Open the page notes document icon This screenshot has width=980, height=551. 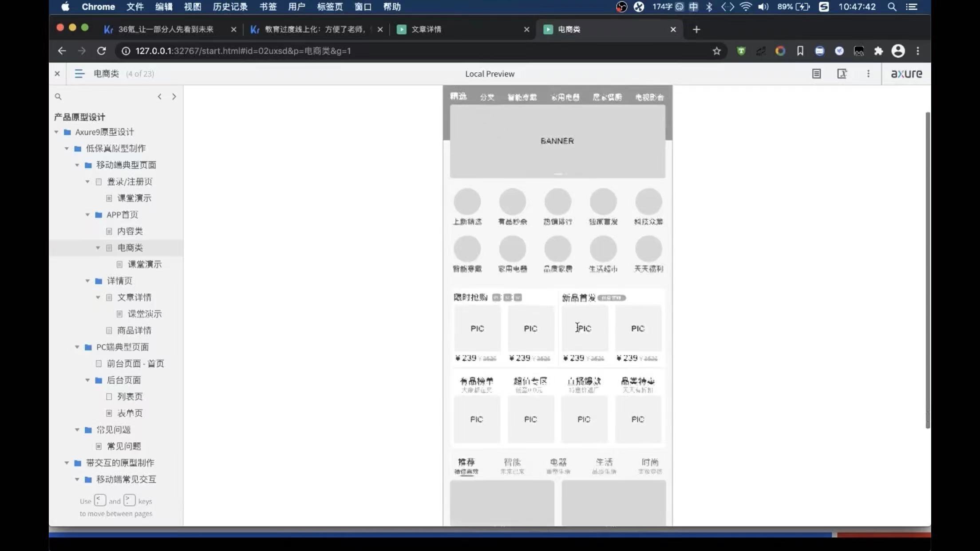pyautogui.click(x=816, y=74)
